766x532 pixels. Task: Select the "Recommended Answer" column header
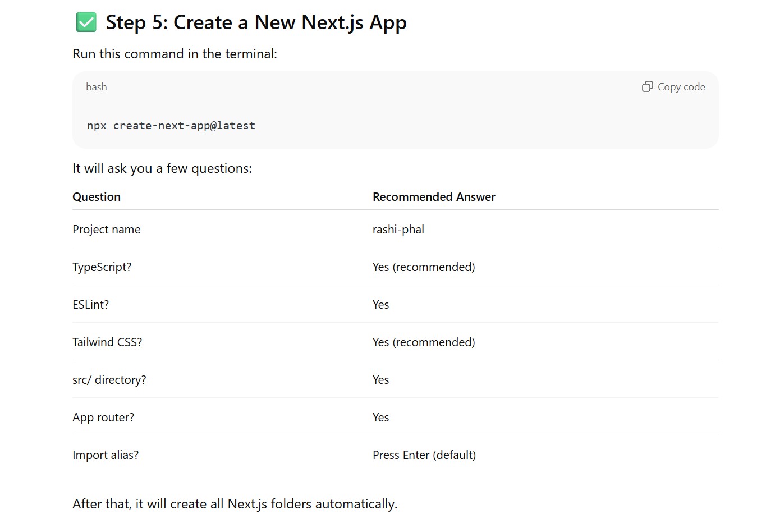434,197
